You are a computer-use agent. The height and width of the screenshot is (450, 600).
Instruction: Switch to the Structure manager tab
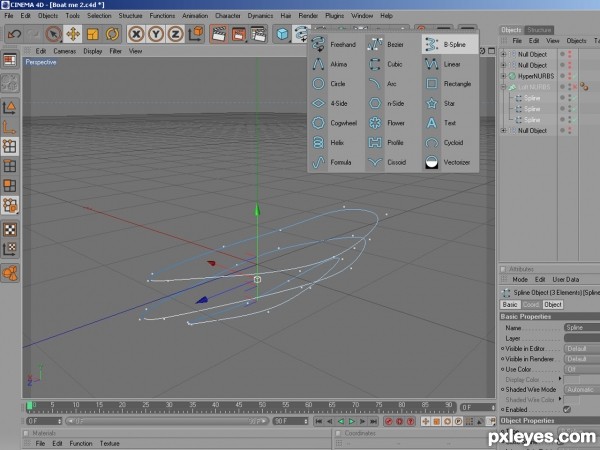point(539,30)
